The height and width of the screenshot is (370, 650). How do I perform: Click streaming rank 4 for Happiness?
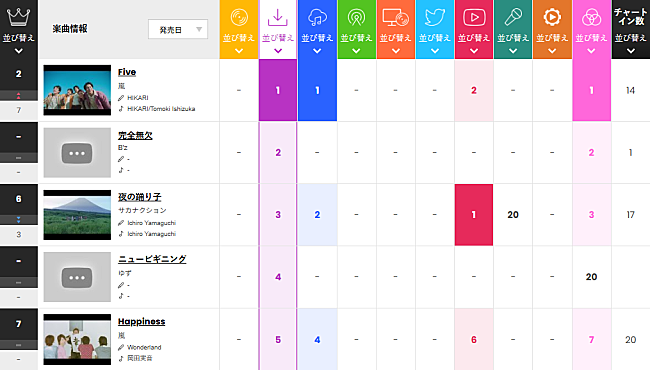point(317,340)
